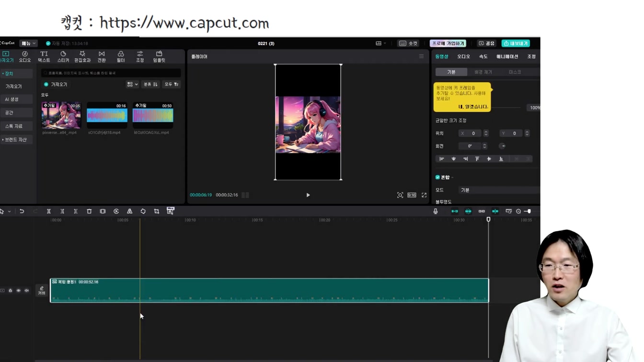Switch to the 동영상 video properties tab

click(x=442, y=57)
